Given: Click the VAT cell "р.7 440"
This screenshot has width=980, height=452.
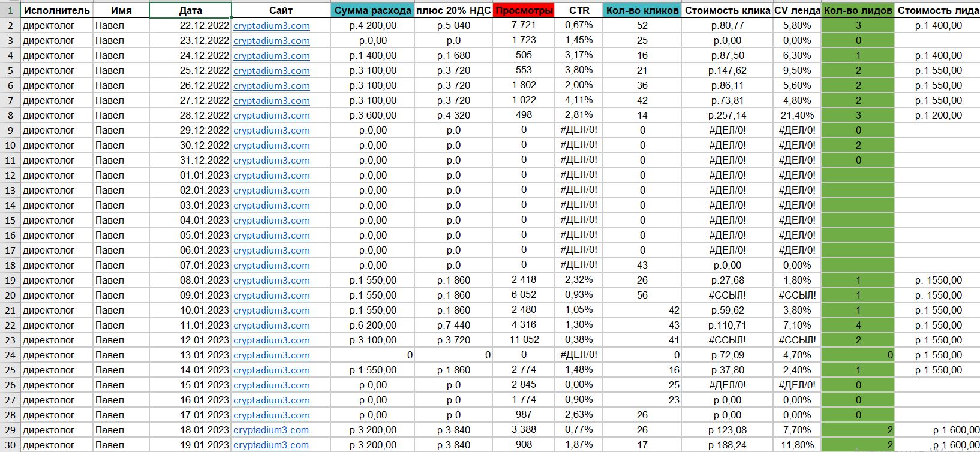Looking at the screenshot, I should [x=453, y=325].
